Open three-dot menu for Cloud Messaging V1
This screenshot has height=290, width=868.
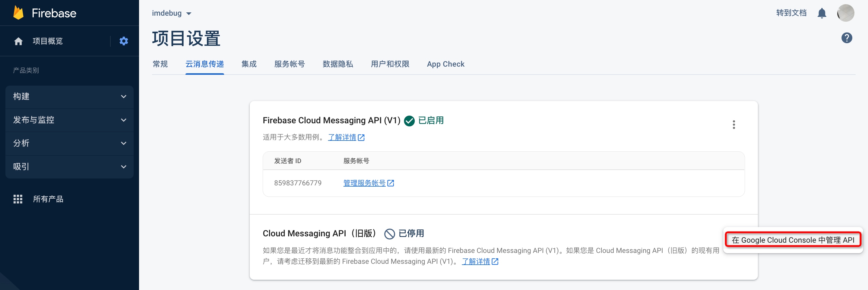point(733,125)
